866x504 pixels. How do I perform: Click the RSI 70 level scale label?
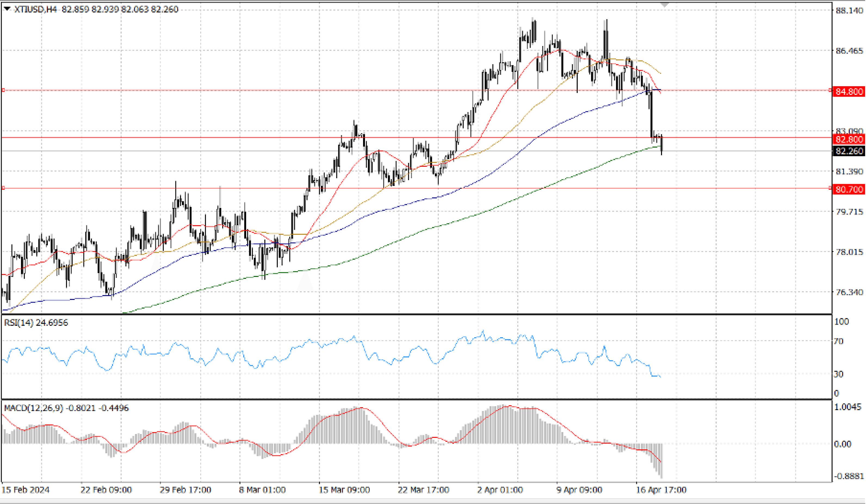coord(839,341)
